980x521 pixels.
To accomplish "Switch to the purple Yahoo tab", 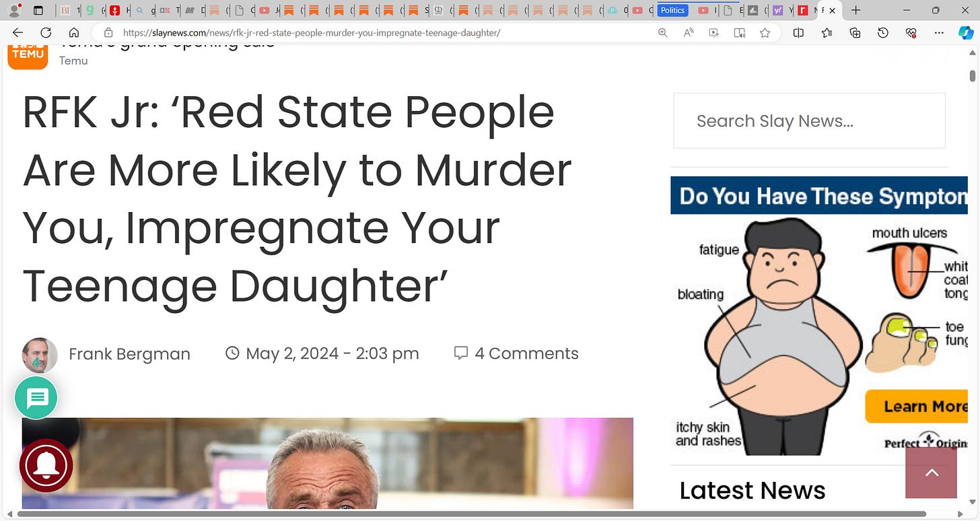I will (778, 10).
